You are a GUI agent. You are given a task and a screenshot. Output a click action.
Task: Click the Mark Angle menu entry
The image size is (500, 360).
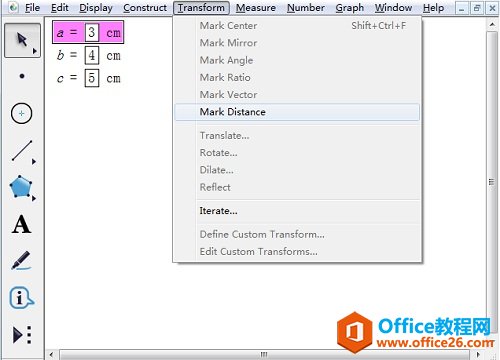click(x=297, y=60)
